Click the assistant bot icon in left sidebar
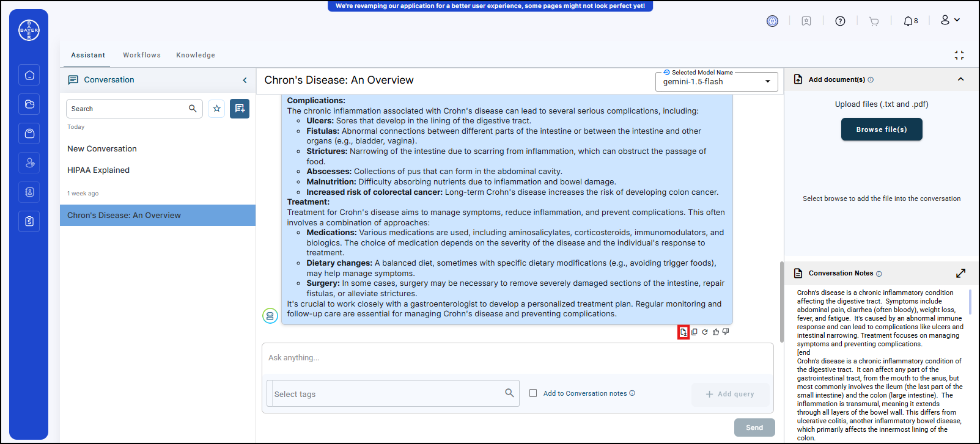 pyautogui.click(x=29, y=192)
